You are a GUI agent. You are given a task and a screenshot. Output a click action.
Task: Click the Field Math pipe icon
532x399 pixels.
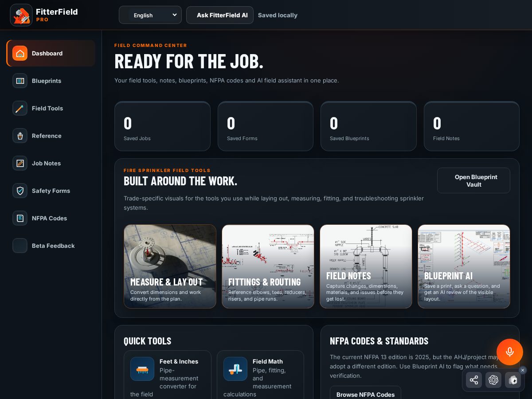[x=235, y=369]
